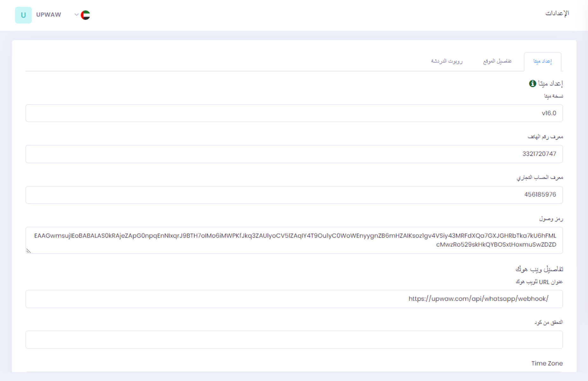Screen dimensions: 588x381
Task: Click the green info icon beside إعداد ميتا heading
Action: click(x=532, y=84)
